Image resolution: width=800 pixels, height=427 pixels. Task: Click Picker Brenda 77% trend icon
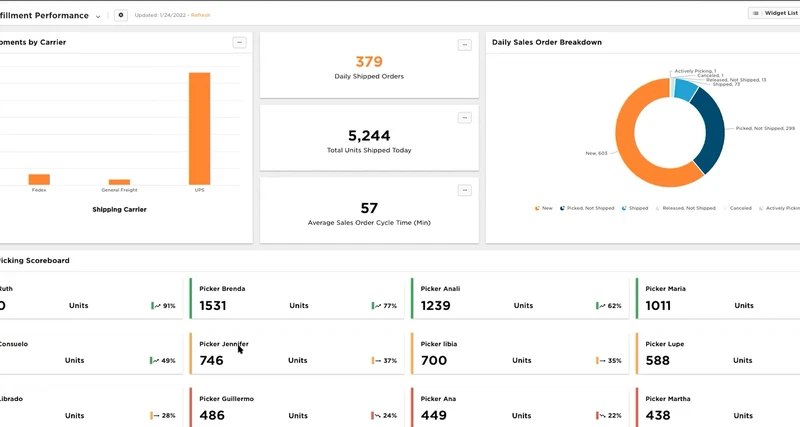click(x=377, y=306)
